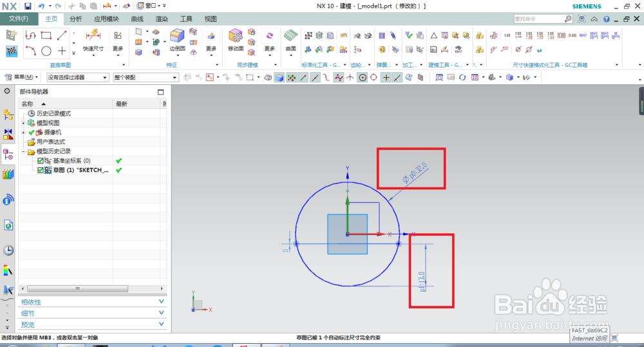Switch to the 渲染 tab
644x347 pixels.
tap(162, 19)
